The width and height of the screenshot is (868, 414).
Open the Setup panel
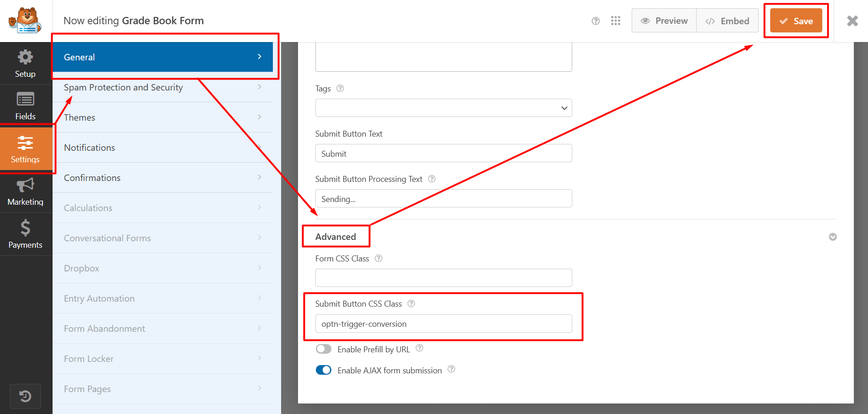coord(26,64)
